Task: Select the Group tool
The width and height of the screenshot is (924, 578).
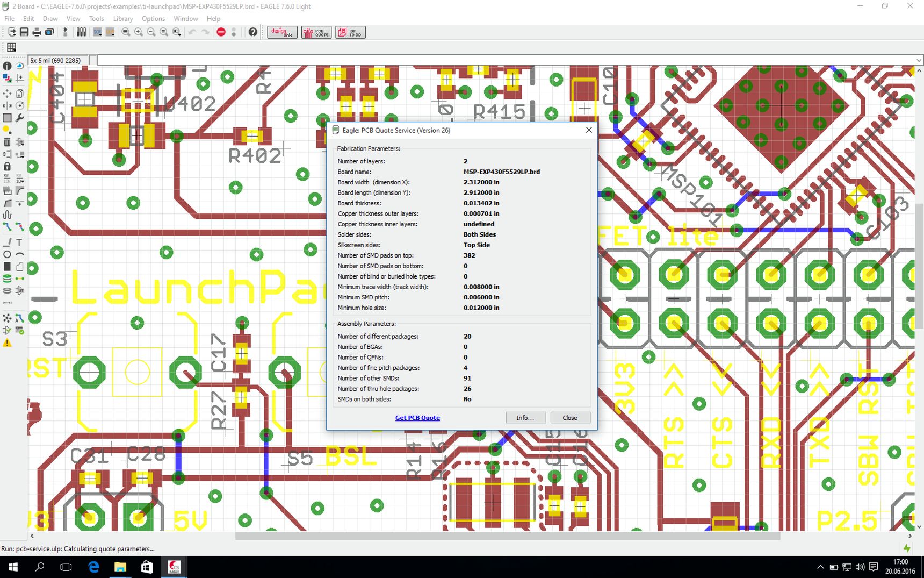Action: 7,118
